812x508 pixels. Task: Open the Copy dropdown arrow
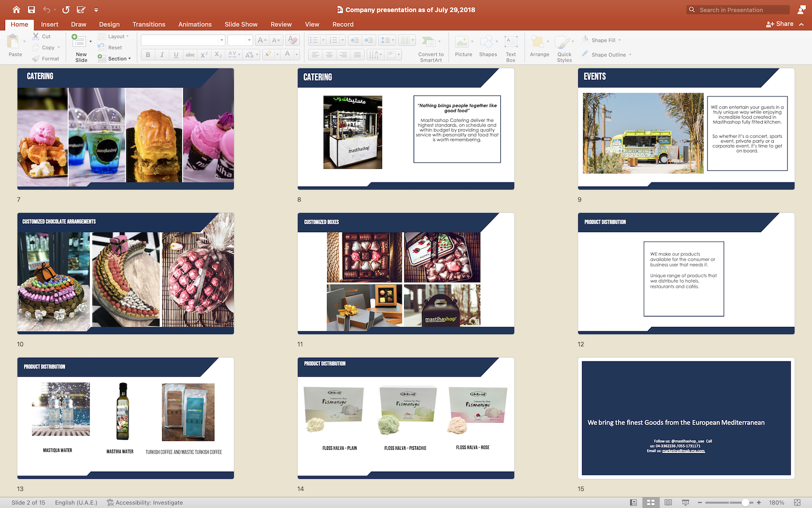point(59,48)
